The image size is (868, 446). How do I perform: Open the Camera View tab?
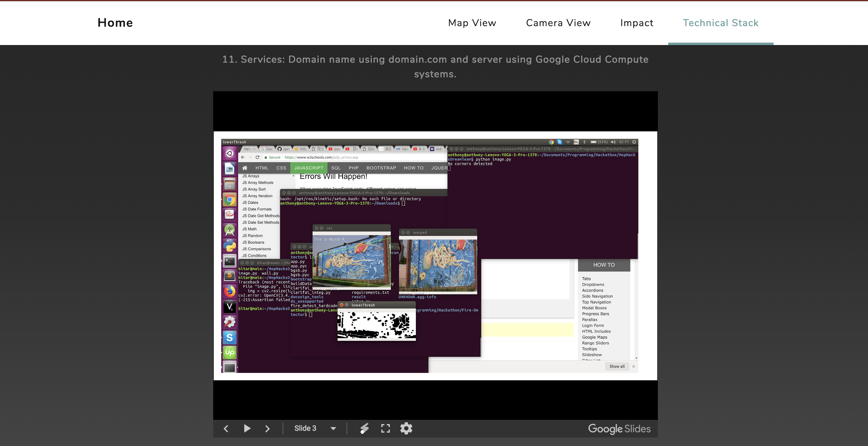[x=558, y=23]
